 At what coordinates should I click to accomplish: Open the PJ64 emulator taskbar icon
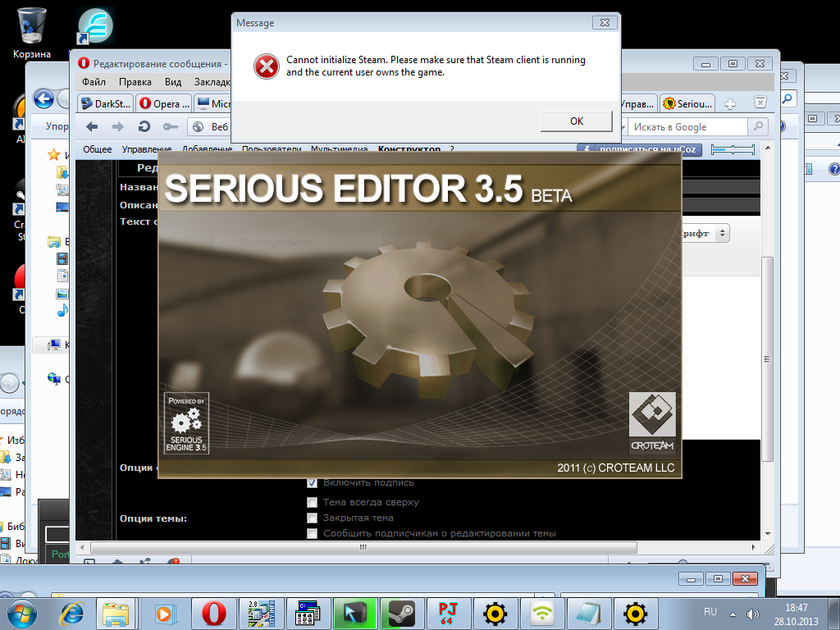pos(449,613)
